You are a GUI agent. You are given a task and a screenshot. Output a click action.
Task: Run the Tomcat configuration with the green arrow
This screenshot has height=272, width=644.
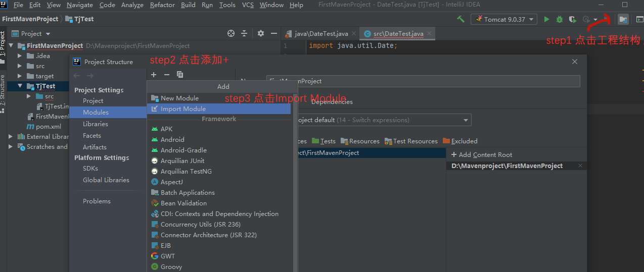546,19
